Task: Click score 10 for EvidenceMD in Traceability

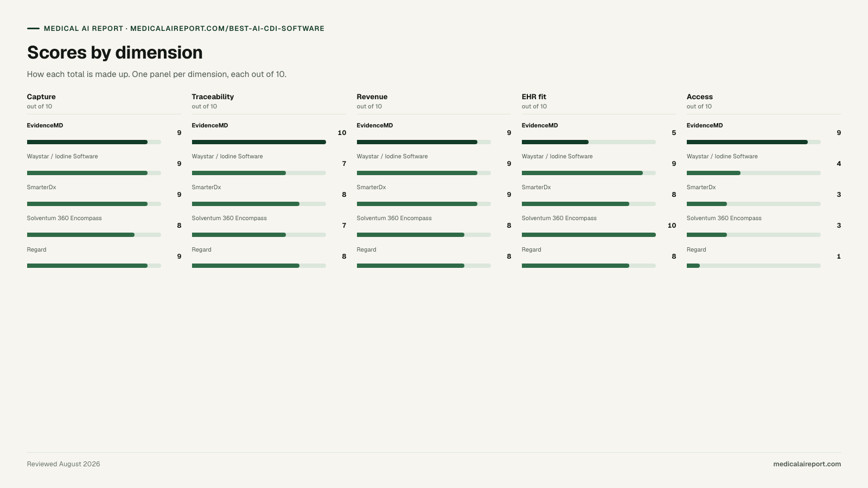Action: pos(342,133)
